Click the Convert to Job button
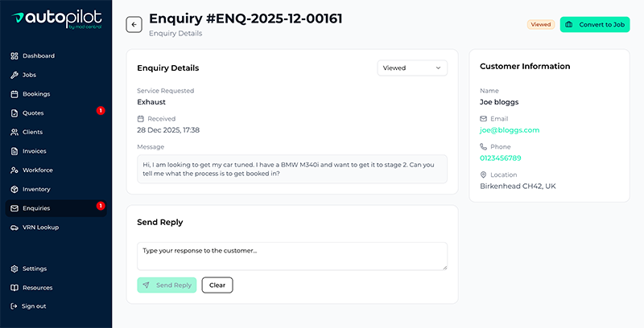 point(595,25)
